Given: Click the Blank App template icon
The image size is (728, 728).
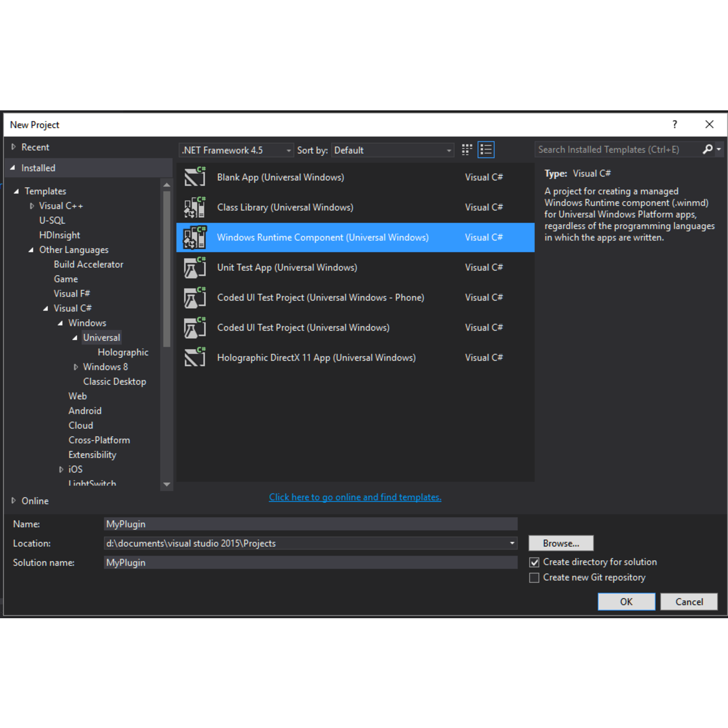Looking at the screenshot, I should point(195,177).
